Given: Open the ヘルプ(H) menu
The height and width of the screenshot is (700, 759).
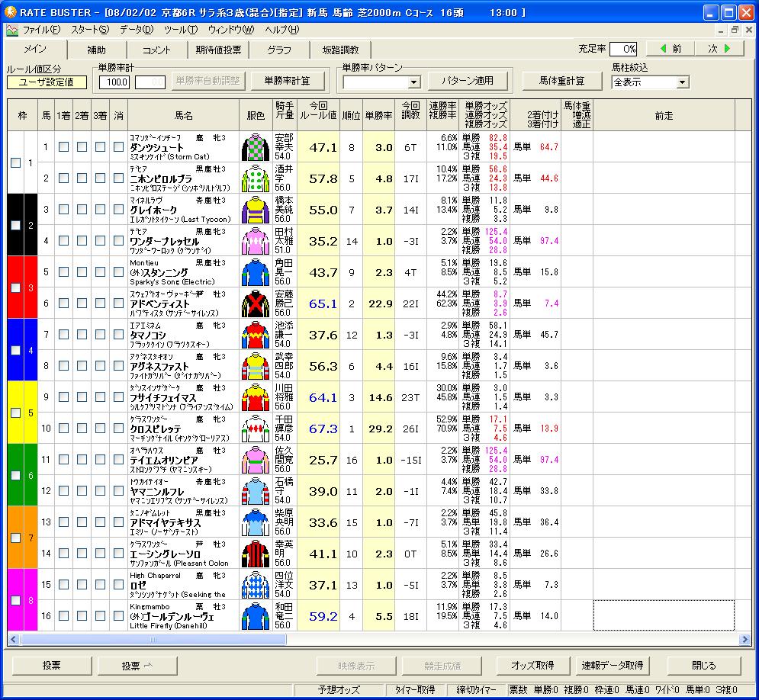Looking at the screenshot, I should click(281, 30).
